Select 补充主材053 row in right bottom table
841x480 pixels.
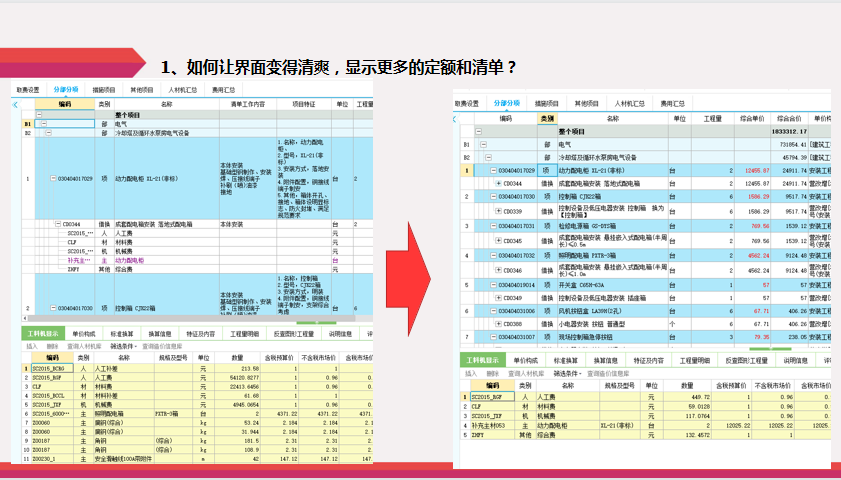645,425
